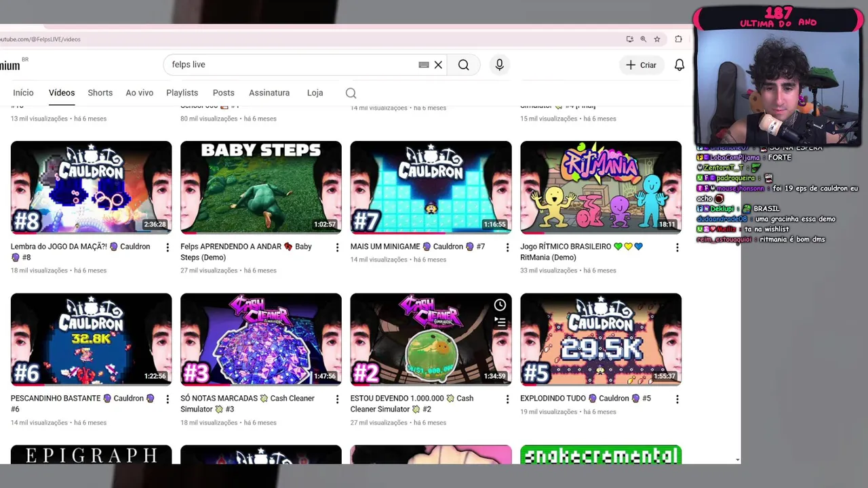
Task: Open options menu for Cauldron #5 video
Action: pyautogui.click(x=677, y=400)
